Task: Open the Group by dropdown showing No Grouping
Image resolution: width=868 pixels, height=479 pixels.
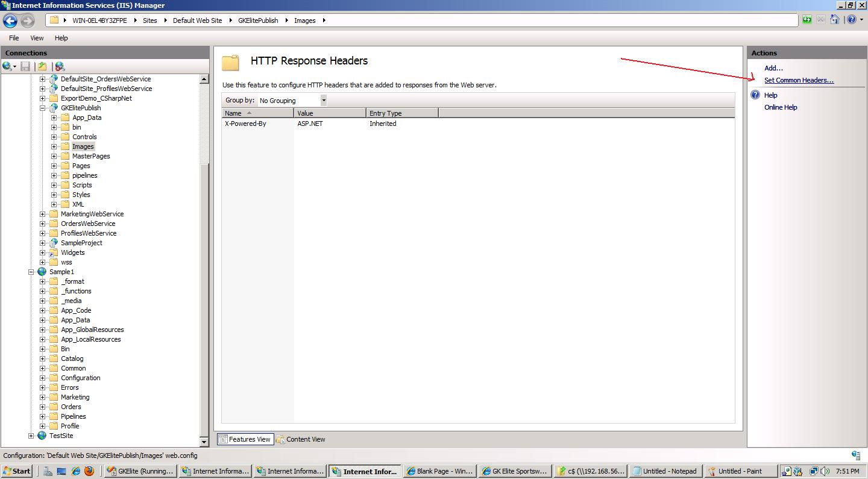Action: [x=324, y=100]
